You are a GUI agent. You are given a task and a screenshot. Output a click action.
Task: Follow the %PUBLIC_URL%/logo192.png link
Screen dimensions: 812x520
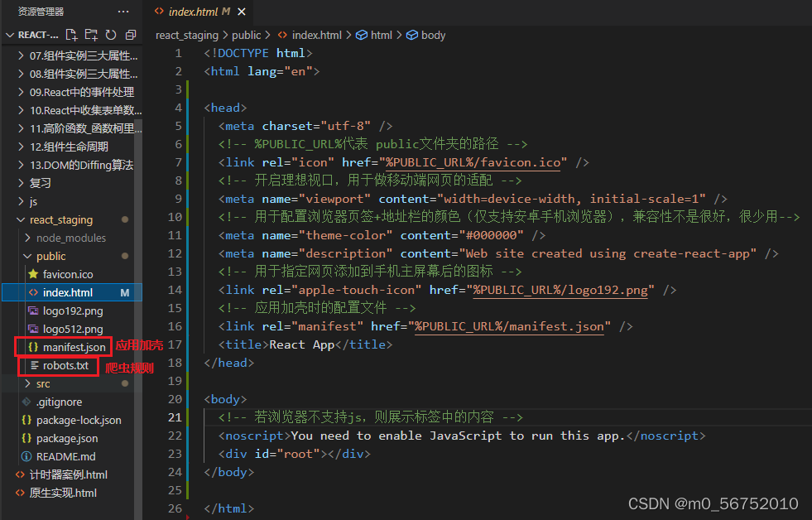tap(560, 290)
